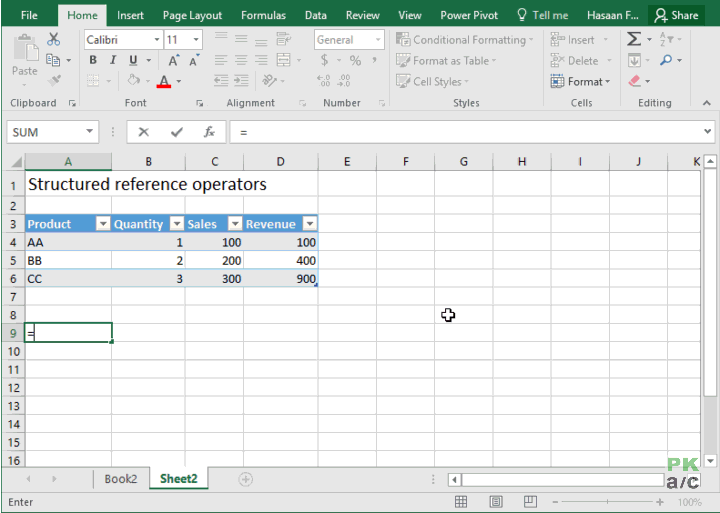The image size is (720, 513).
Task: Toggle Bottom Align
Action: pyautogui.click(x=261, y=41)
